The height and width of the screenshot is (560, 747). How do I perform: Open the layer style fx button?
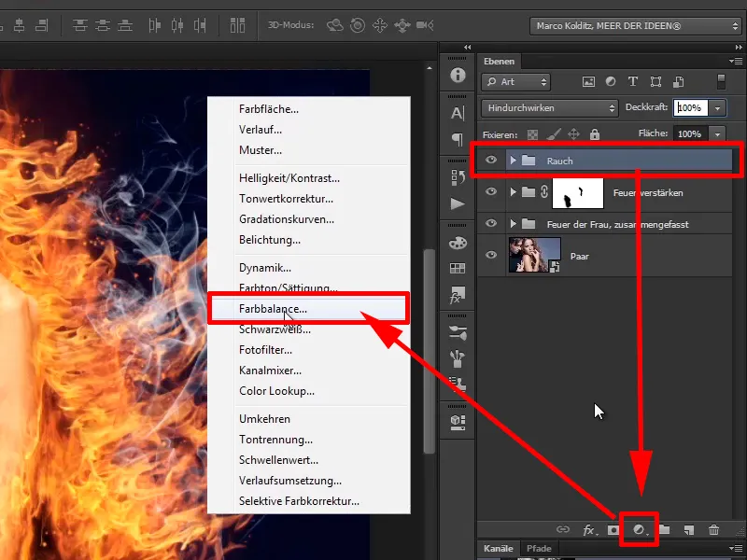589,529
